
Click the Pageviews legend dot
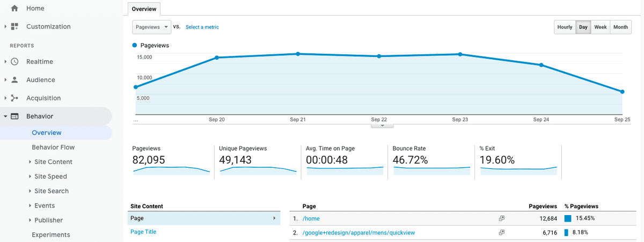pyautogui.click(x=134, y=46)
